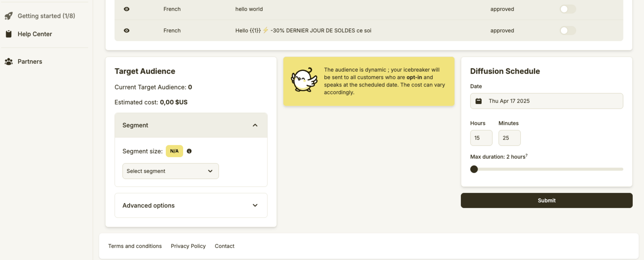This screenshot has width=644, height=260.
Task: Open Getting started menu item
Action: point(46,16)
